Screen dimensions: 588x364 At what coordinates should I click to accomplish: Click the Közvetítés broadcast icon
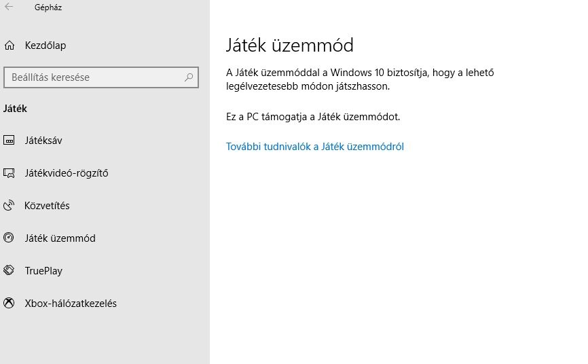pos(10,206)
